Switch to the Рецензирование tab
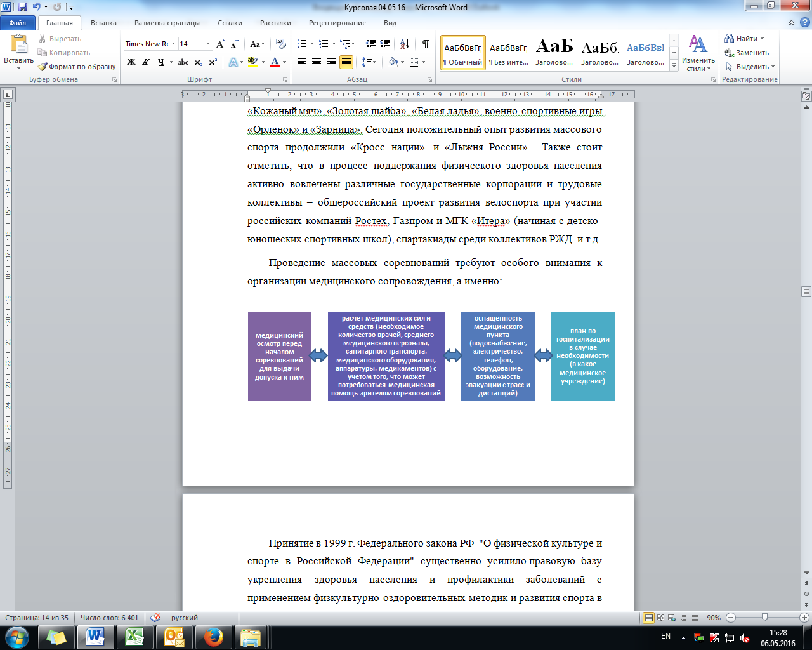The height and width of the screenshot is (650, 812). [337, 23]
